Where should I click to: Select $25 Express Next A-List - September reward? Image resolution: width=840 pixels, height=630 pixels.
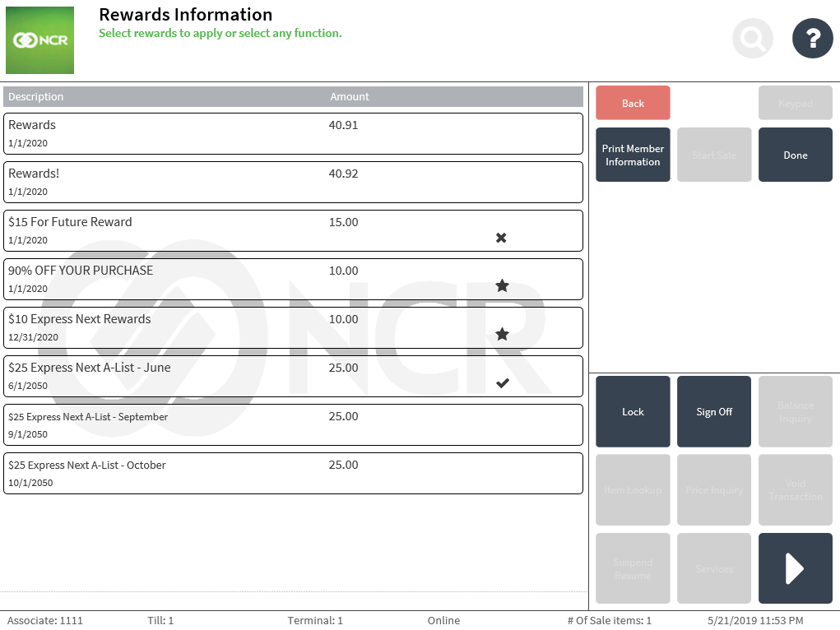[293, 424]
